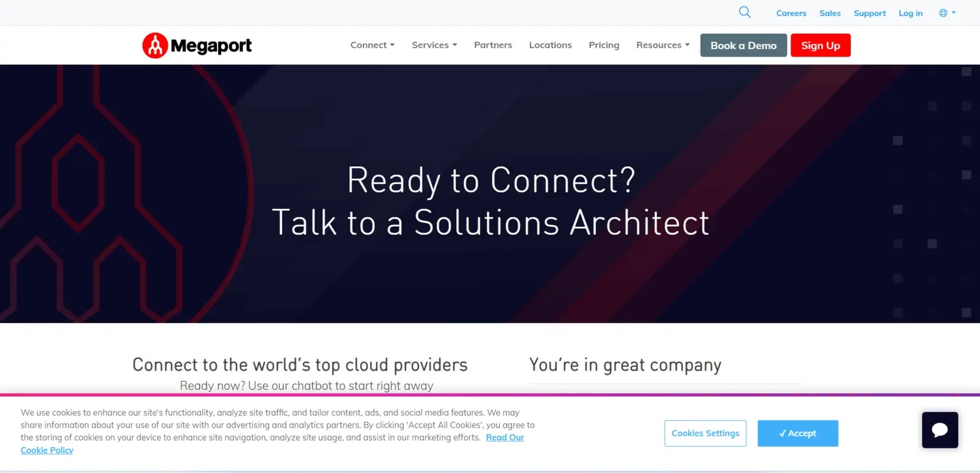Screen dimensions: 980x473
Task: Open the Sales link
Action: pyautogui.click(x=830, y=13)
